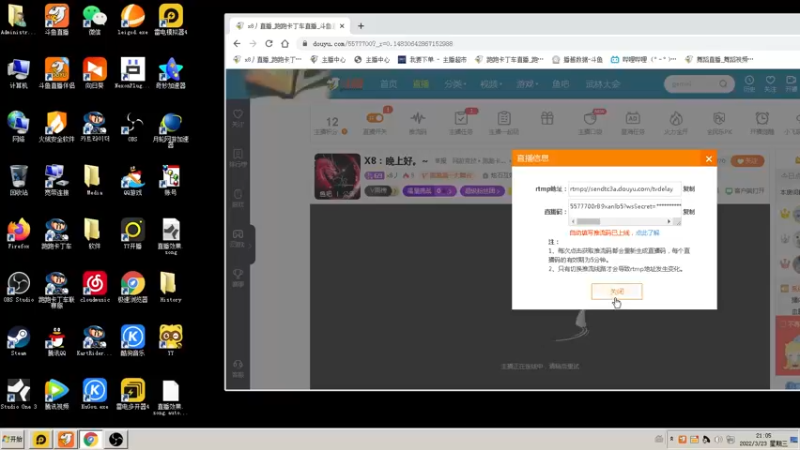
Task: Open the 斗鱼直播伴侣 desktop shortcut
Action: pyautogui.click(x=57, y=72)
